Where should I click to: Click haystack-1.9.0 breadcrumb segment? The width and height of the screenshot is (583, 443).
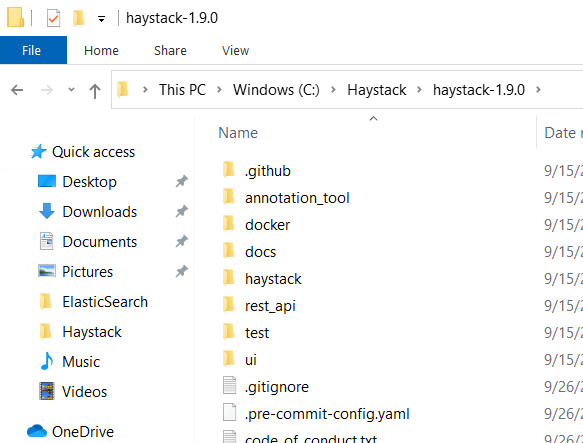479,90
